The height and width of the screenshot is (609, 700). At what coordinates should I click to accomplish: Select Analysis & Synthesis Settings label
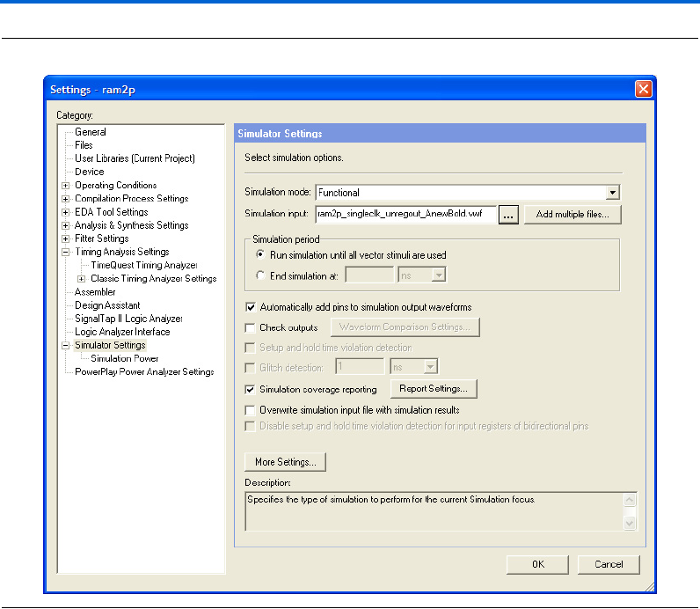click(x=131, y=225)
